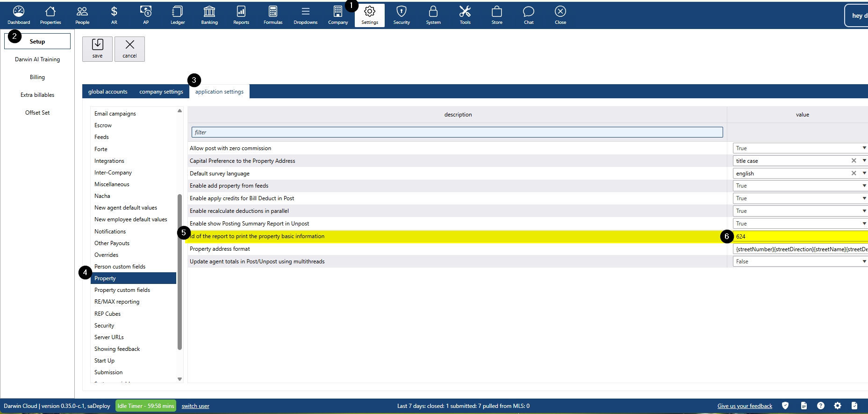
Task: Expand 'Enable apply credits for Bill Deduct' dropdown
Action: point(864,198)
